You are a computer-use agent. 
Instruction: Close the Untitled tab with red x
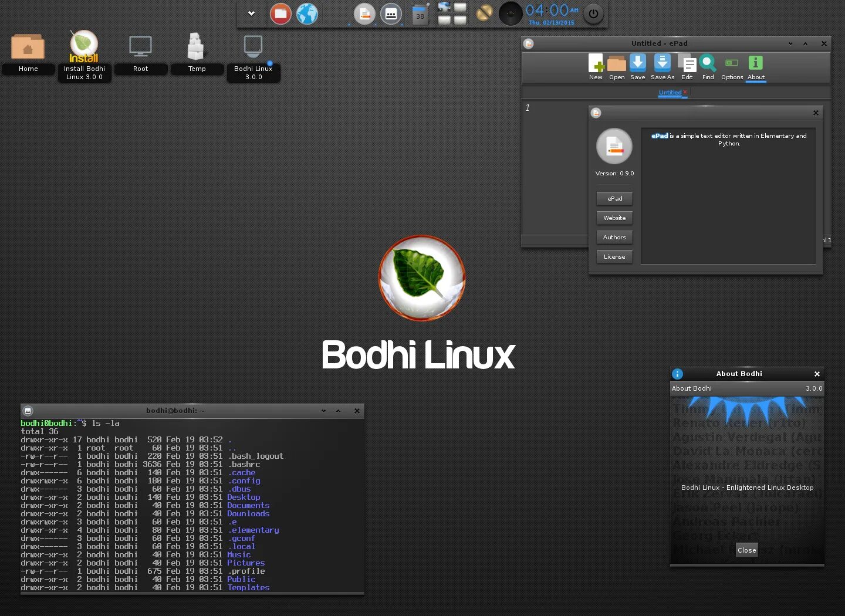click(x=685, y=92)
